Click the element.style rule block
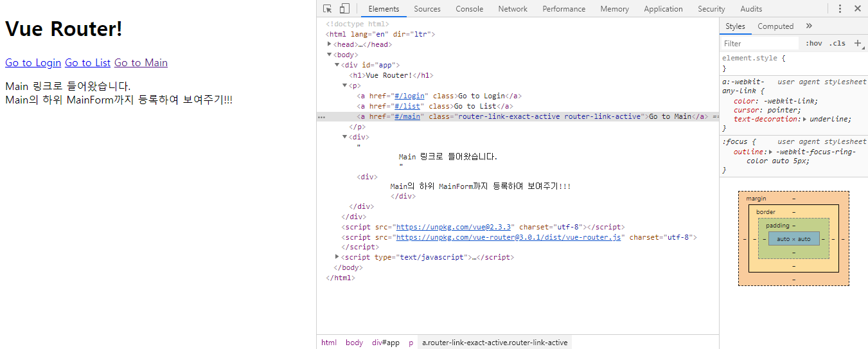This screenshot has height=349, width=868. click(793, 62)
